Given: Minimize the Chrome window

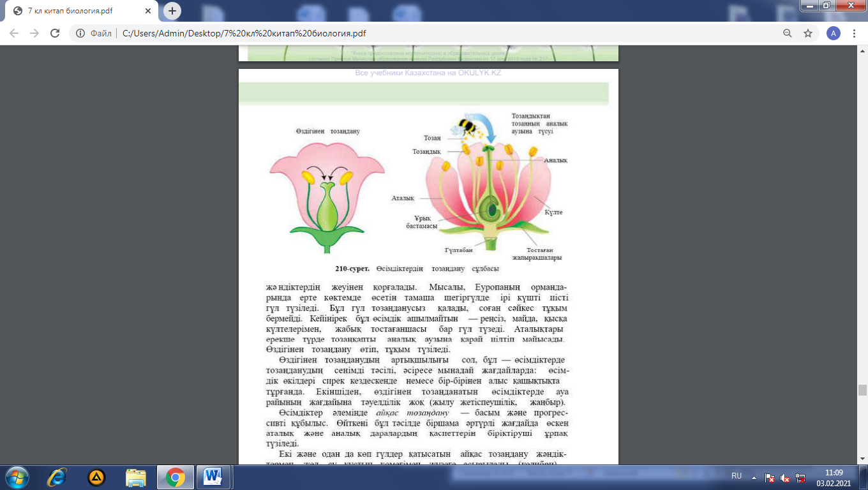Looking at the screenshot, I should pos(809,6).
